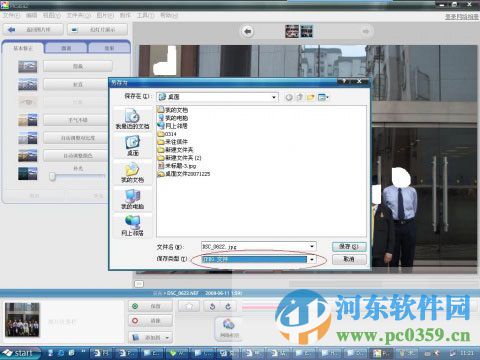
Task: Click the Back to Library arrow button
Action: (x=33, y=30)
